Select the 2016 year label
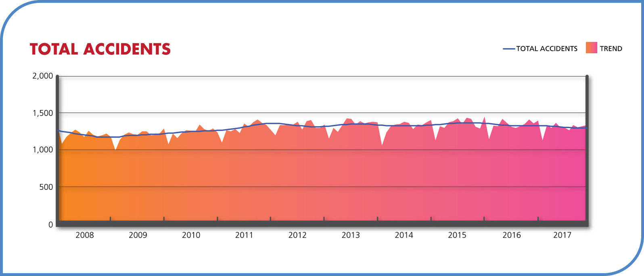Screen dimensions: 644x276 tap(511, 235)
